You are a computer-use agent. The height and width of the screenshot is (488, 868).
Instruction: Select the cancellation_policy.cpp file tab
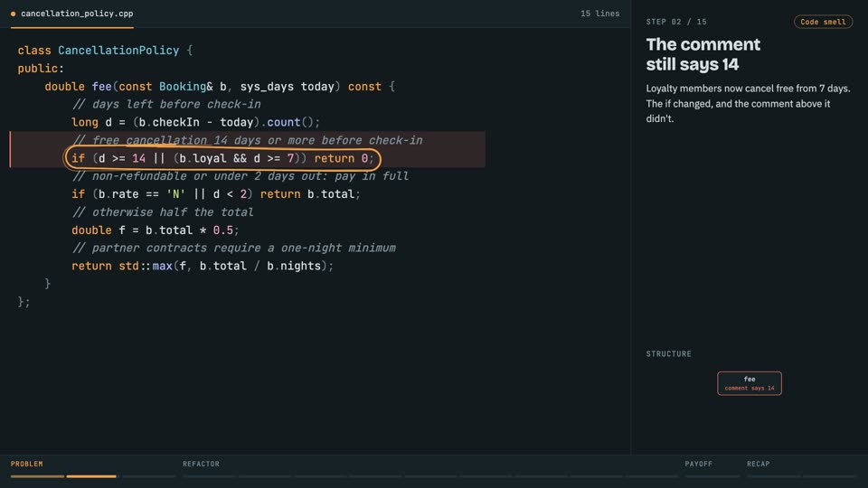(x=72, y=14)
